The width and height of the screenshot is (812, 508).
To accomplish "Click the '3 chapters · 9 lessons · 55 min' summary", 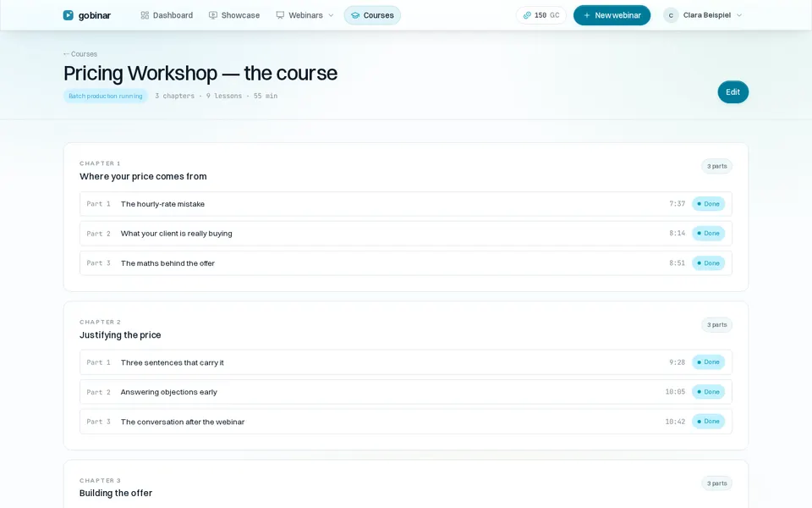I will click(217, 96).
